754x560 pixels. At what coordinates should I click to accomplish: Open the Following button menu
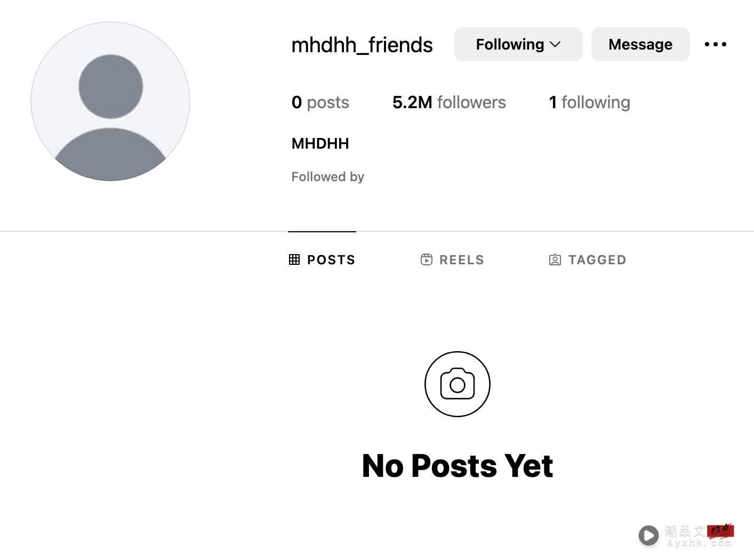click(518, 44)
